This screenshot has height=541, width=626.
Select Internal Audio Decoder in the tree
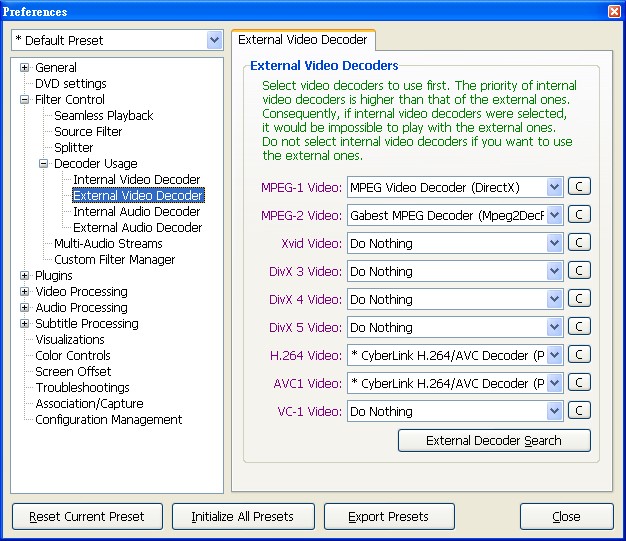(x=136, y=212)
